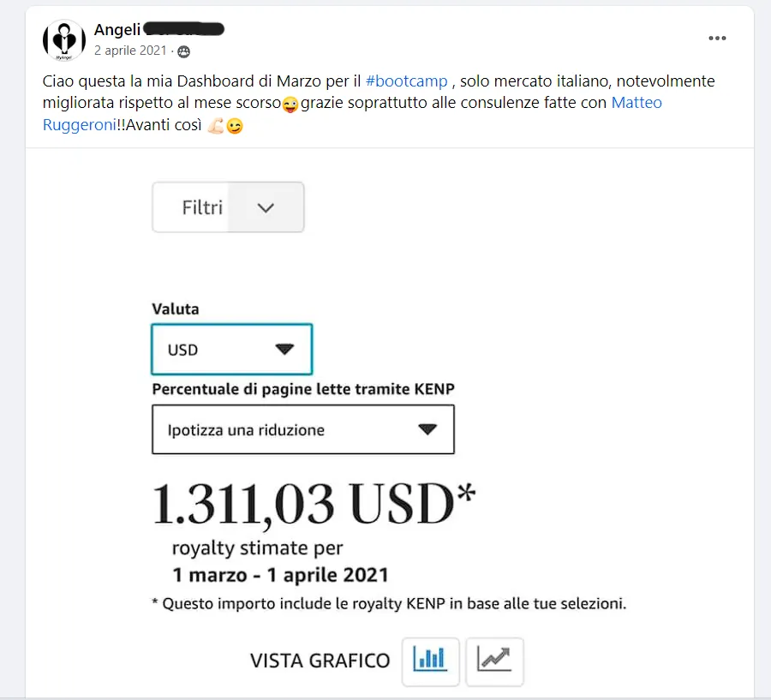The image size is (771, 700).
Task: Switch to bar chart view
Action: [x=430, y=661]
